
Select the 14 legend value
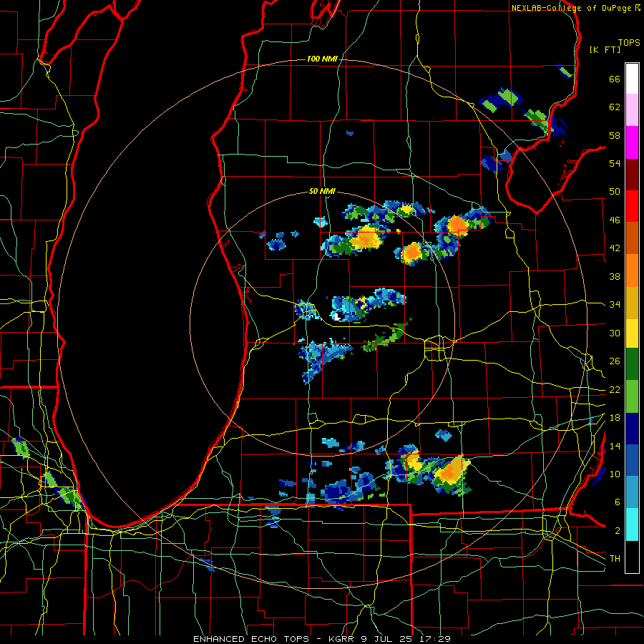tap(615, 446)
